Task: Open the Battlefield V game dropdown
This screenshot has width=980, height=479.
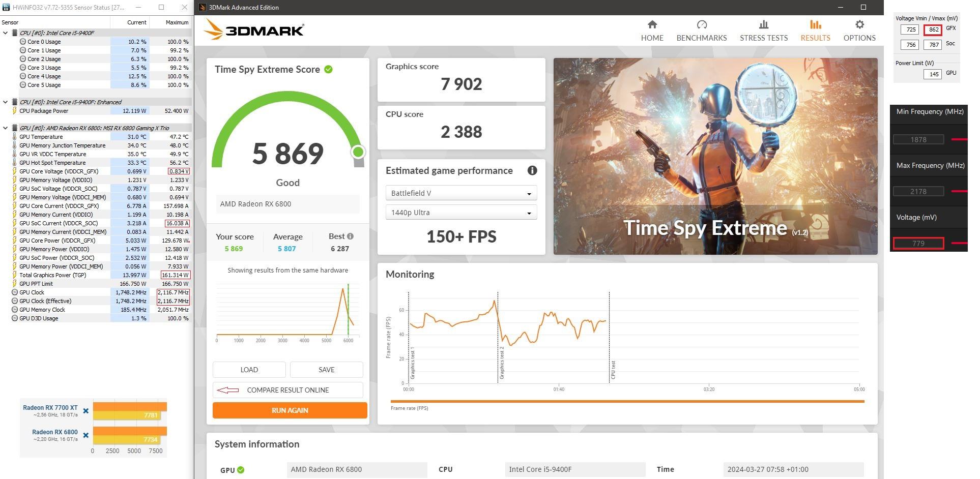Action: click(x=461, y=193)
